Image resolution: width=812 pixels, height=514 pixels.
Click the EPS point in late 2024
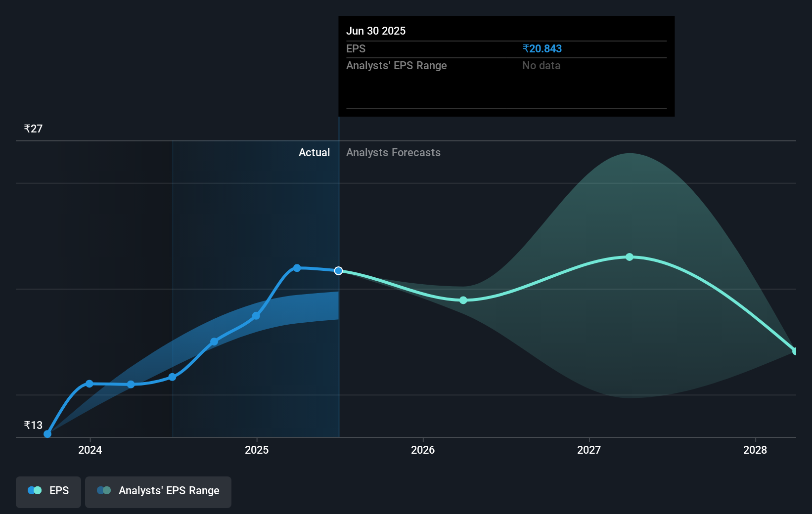(214, 342)
